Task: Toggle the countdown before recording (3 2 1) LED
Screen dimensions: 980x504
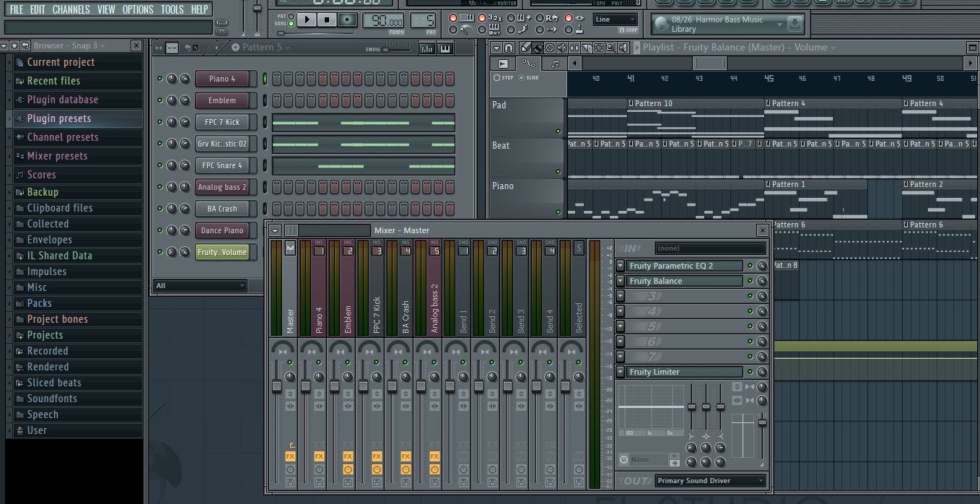Action: pyautogui.click(x=482, y=18)
